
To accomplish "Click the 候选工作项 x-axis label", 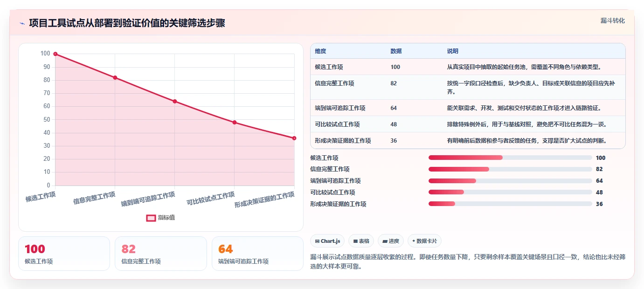I will point(41,197).
